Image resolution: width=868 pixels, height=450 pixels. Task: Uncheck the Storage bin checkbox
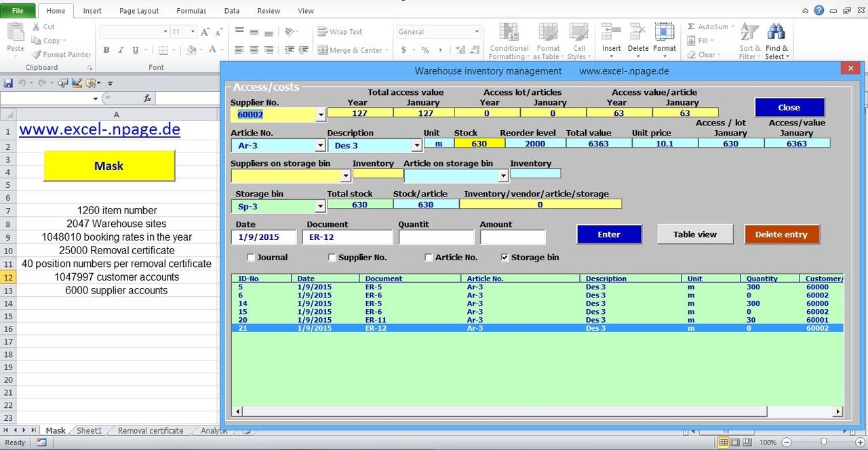point(505,258)
